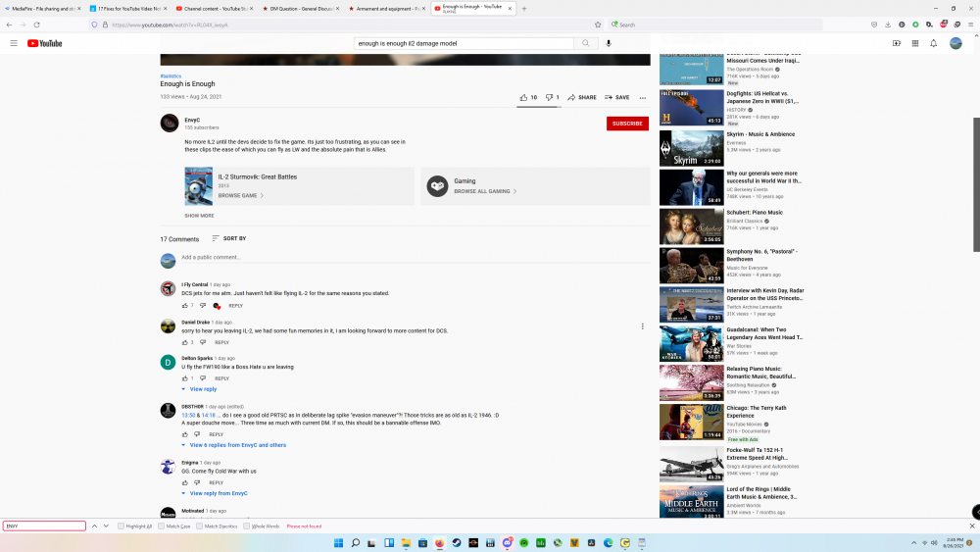Open a new browser tab

point(524,9)
